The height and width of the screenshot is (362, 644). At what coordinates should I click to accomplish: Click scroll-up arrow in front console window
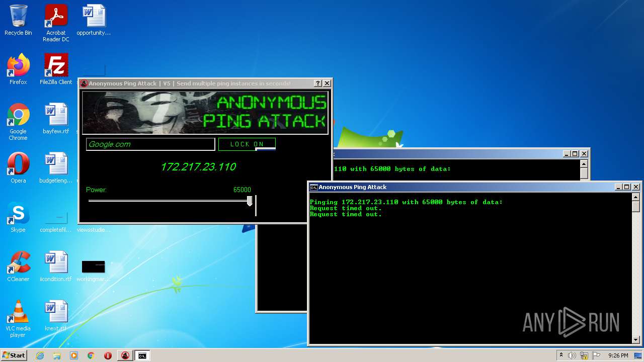(635, 197)
